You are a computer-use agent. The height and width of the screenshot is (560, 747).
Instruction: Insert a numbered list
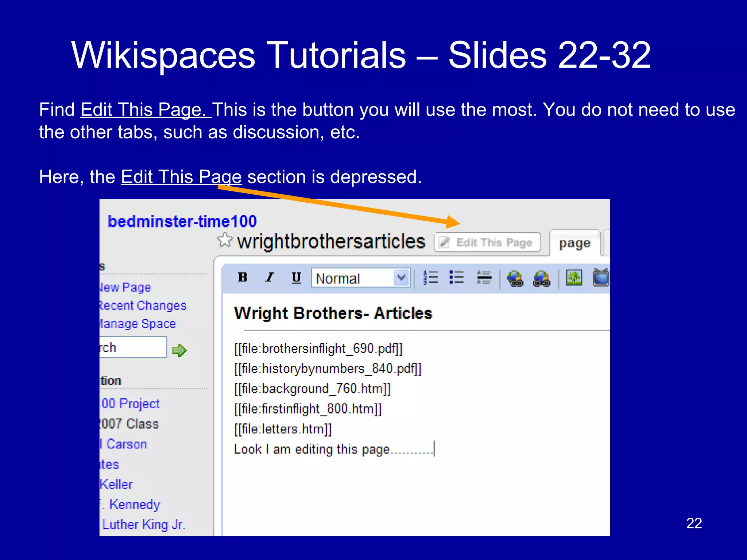click(431, 278)
